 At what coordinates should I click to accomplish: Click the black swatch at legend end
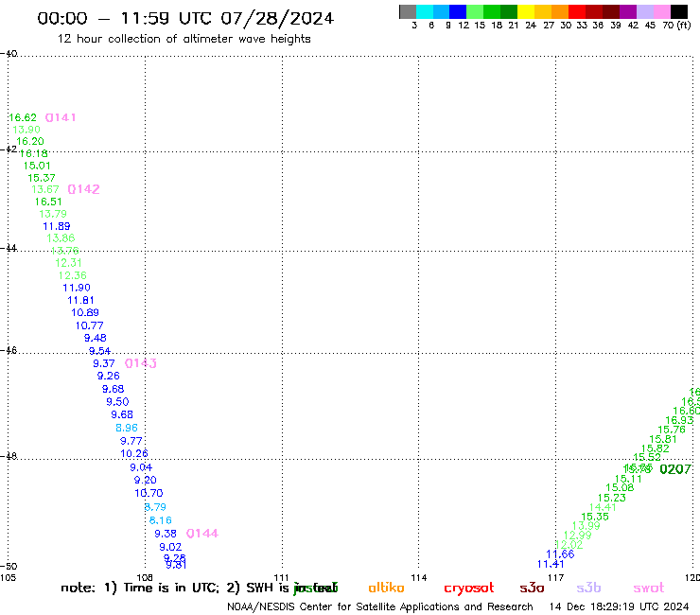[x=679, y=11]
